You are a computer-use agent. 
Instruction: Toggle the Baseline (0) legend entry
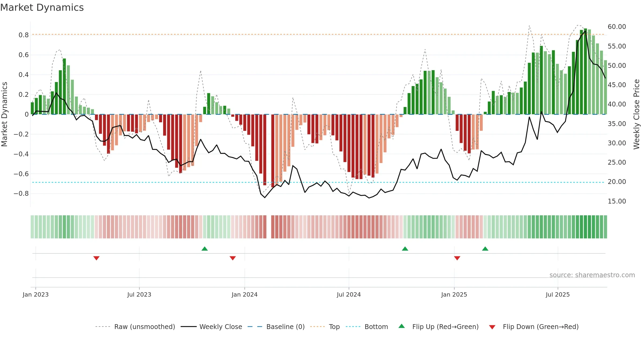276,327
